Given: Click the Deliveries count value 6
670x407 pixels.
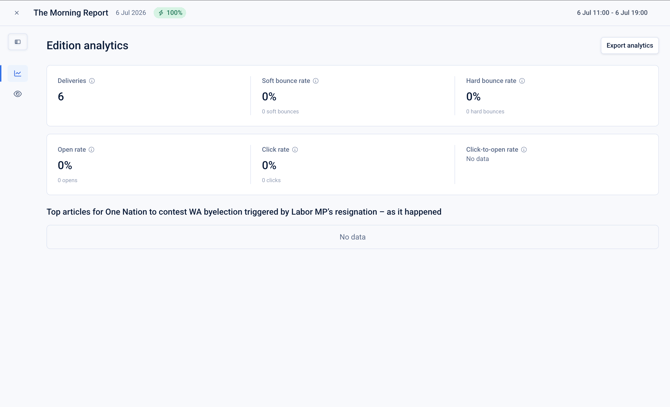Looking at the screenshot, I should [x=61, y=97].
